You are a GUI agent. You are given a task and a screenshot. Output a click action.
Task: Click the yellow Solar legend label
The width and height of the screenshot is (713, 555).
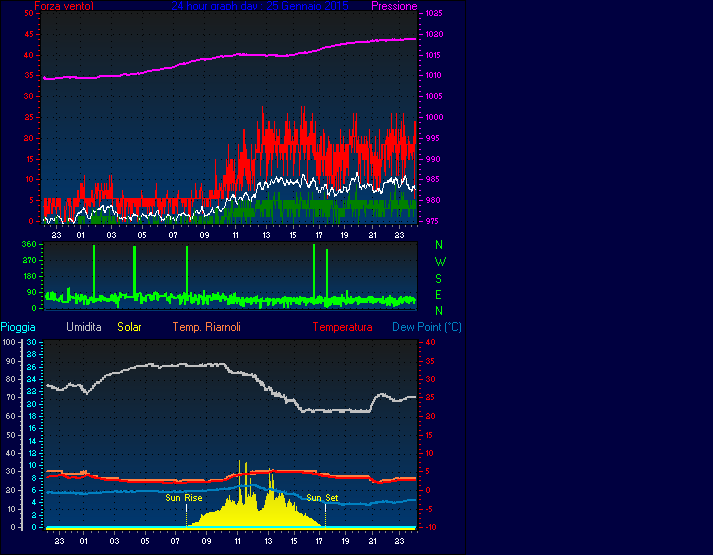pos(129,327)
